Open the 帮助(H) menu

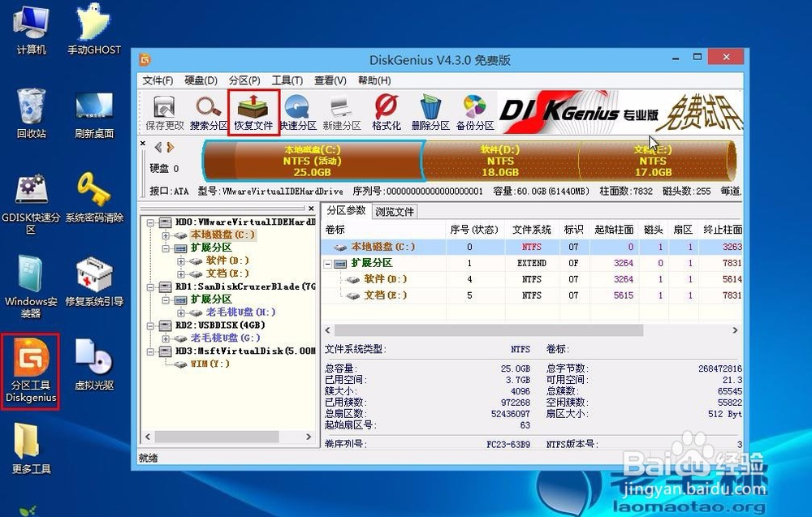(x=374, y=80)
